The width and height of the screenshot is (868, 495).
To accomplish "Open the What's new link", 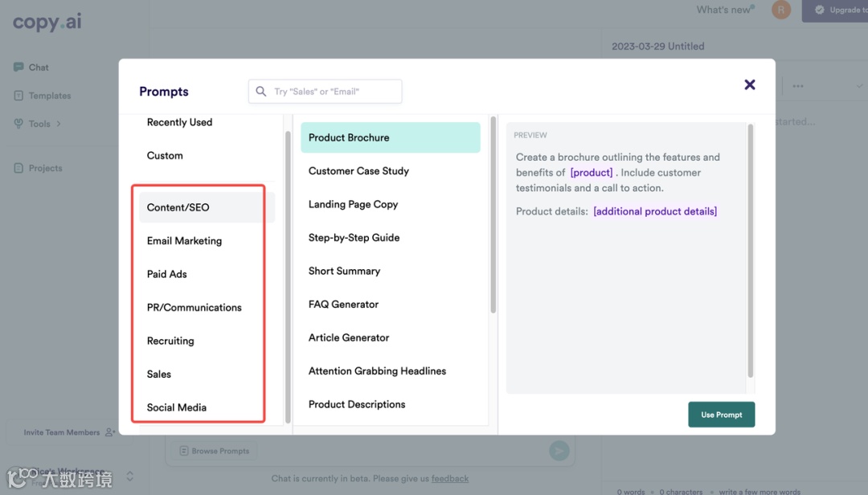I will click(725, 10).
